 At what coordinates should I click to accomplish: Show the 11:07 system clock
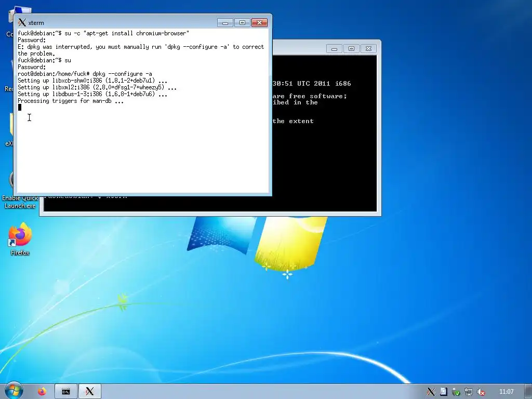[506, 392]
